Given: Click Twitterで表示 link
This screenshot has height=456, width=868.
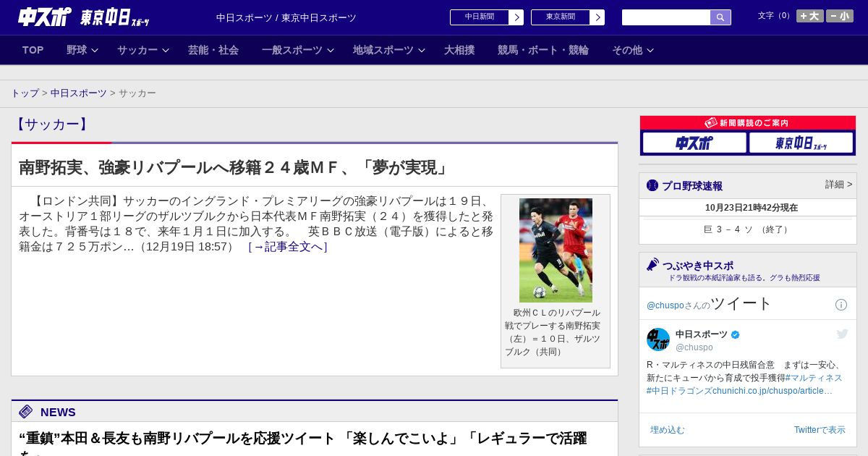Looking at the screenshot, I should tap(820, 430).
